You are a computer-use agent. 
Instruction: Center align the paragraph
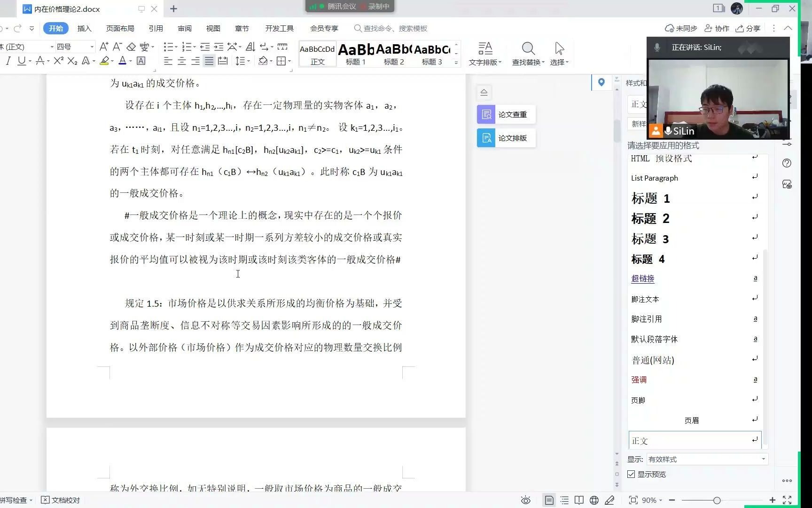(181, 61)
